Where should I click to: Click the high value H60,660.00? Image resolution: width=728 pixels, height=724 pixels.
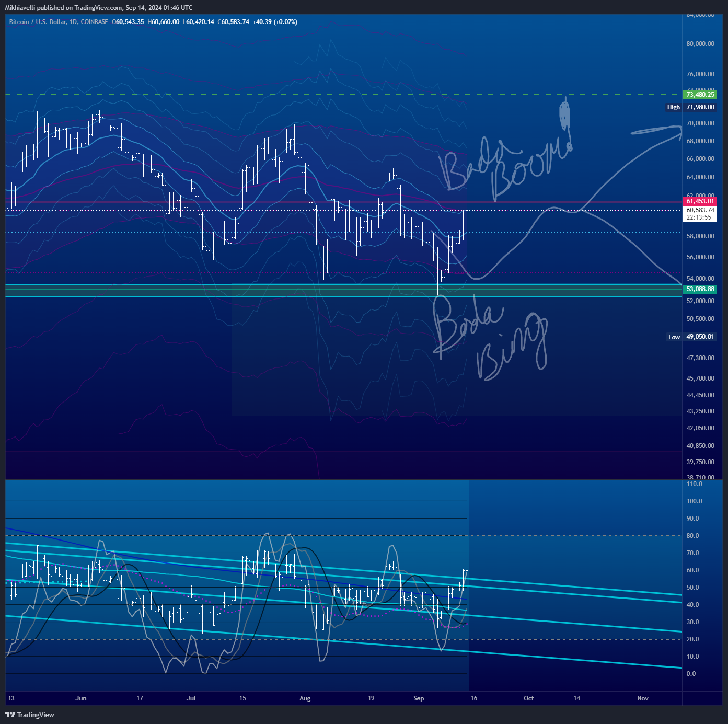pos(164,22)
